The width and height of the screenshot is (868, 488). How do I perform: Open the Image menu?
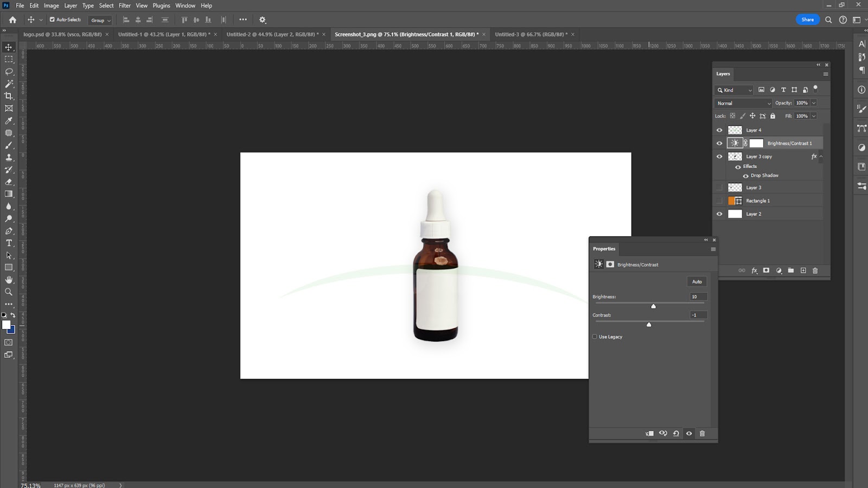tap(51, 5)
